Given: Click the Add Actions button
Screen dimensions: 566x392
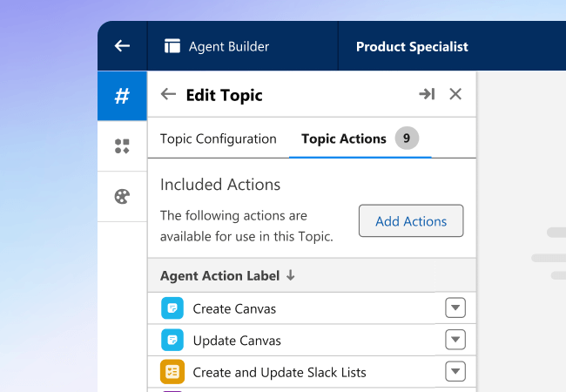Looking at the screenshot, I should tap(411, 221).
